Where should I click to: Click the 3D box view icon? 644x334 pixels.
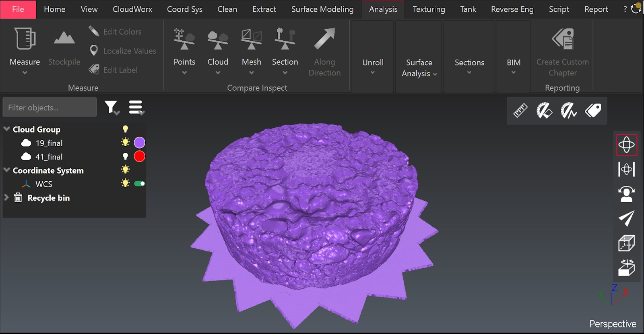click(x=627, y=243)
